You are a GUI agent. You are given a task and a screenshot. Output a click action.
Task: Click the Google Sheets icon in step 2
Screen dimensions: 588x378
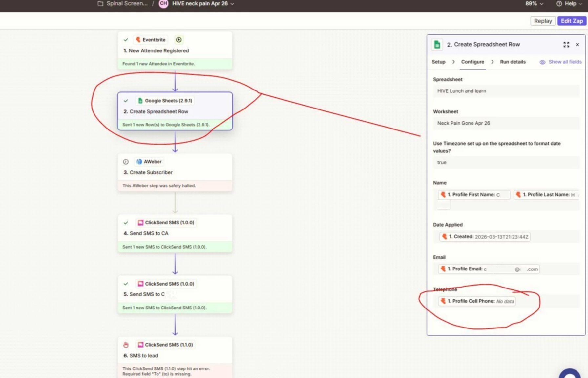click(140, 101)
